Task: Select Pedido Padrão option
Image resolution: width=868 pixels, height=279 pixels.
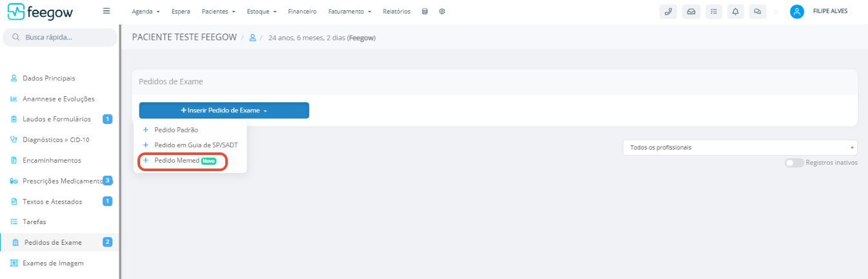Action: [x=176, y=130]
